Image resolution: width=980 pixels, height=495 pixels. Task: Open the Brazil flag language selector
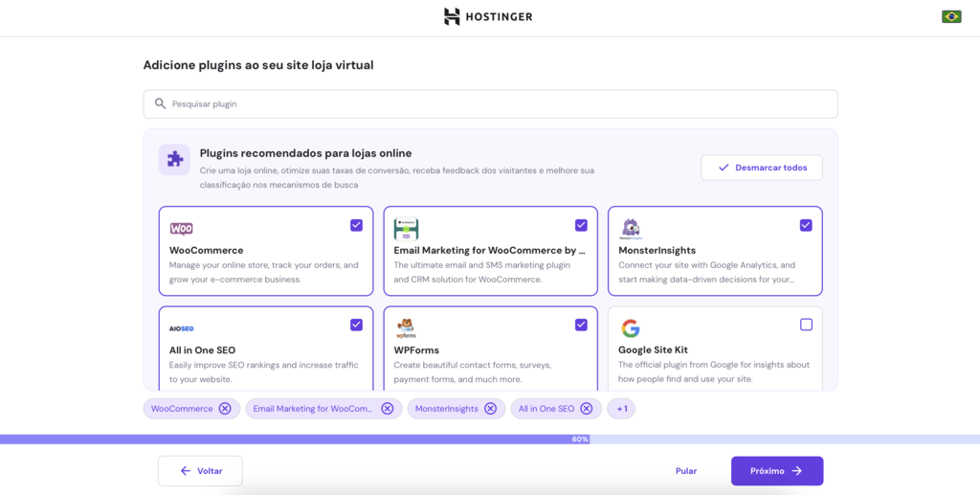click(951, 17)
